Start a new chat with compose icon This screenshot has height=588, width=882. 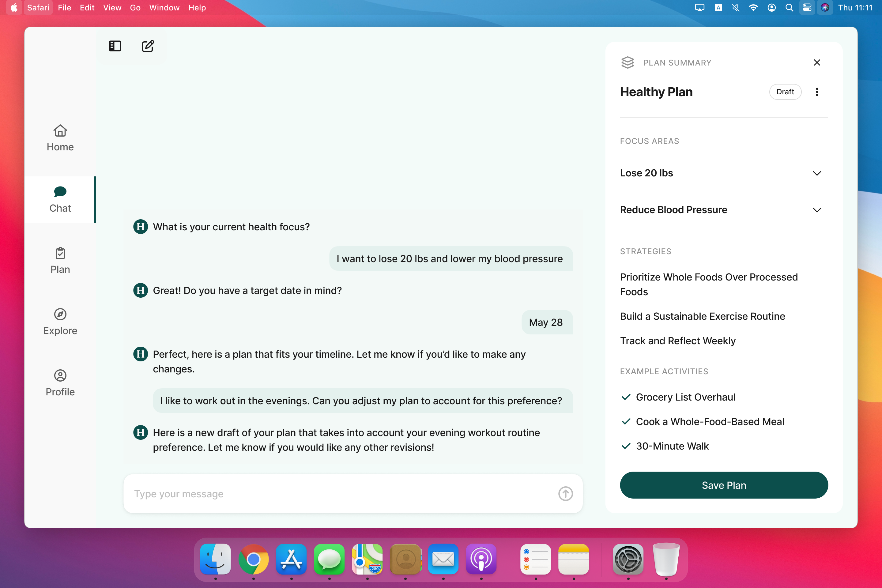(148, 46)
